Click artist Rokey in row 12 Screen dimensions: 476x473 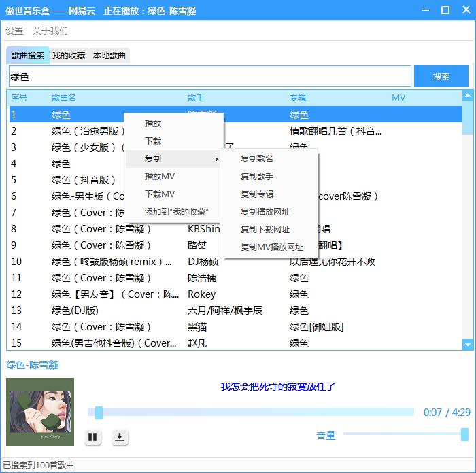[201, 294]
